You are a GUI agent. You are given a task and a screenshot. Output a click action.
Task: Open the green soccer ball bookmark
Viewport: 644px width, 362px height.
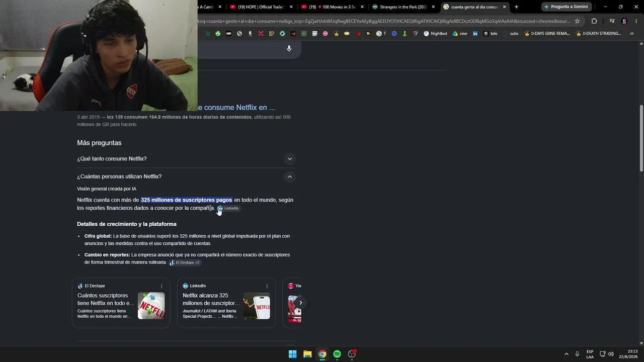pyautogui.click(x=218, y=34)
